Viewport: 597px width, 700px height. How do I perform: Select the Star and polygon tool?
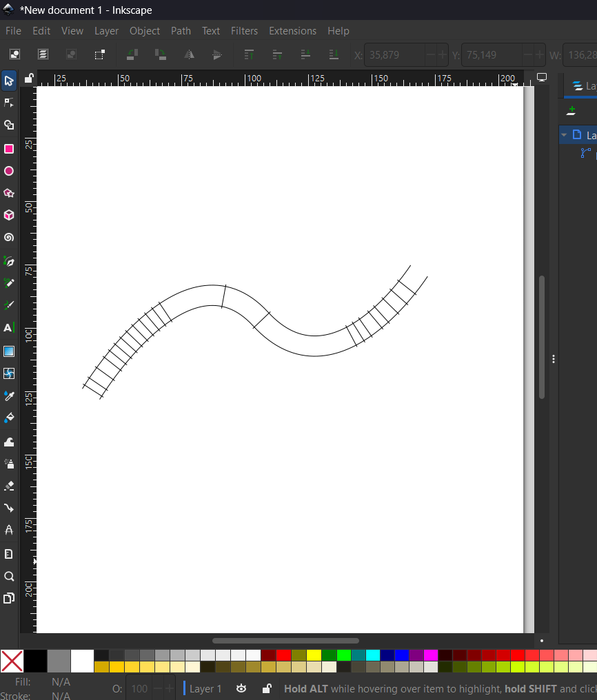coord(9,193)
